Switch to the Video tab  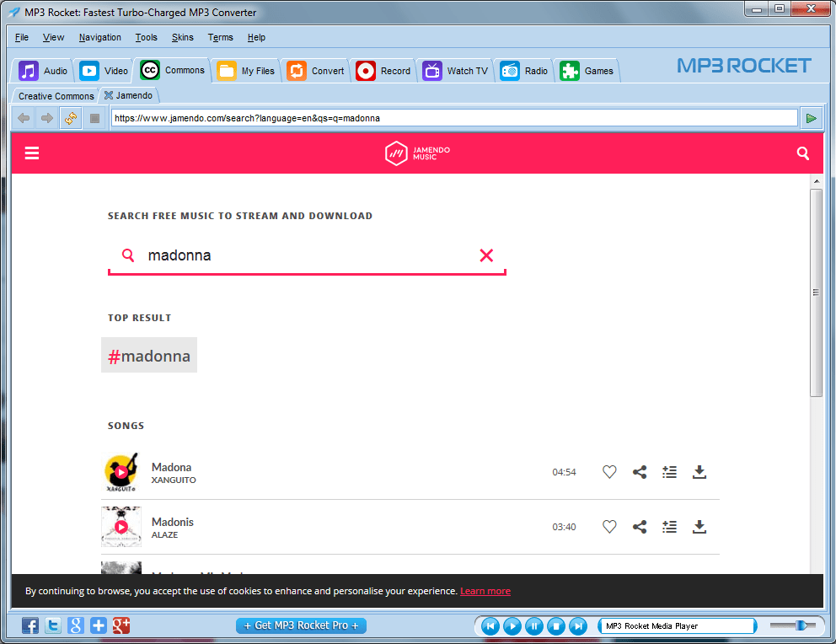click(104, 71)
